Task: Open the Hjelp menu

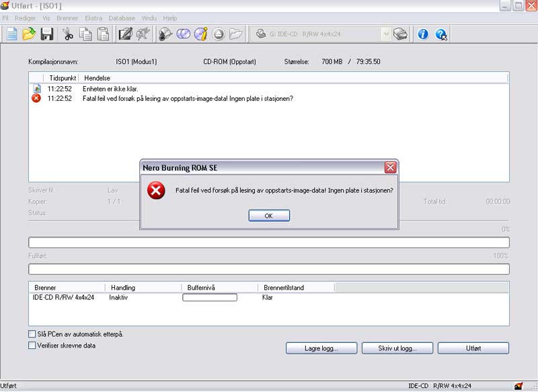Action: click(170, 18)
